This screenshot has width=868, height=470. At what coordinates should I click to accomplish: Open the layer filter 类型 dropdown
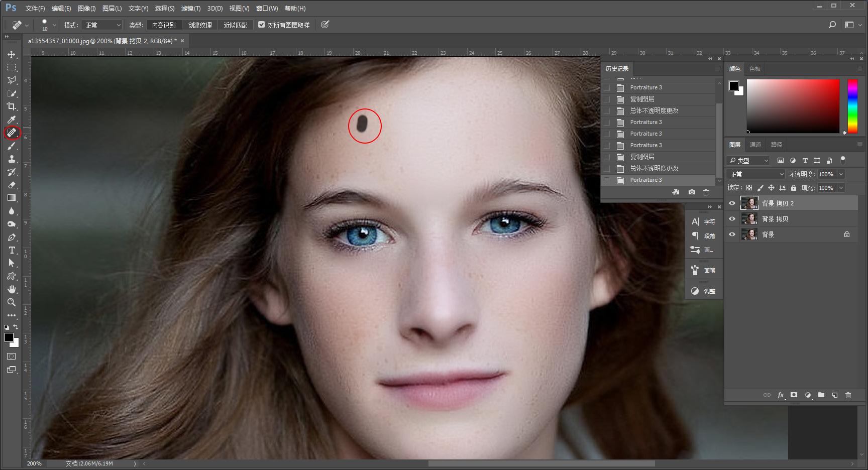[748, 161]
